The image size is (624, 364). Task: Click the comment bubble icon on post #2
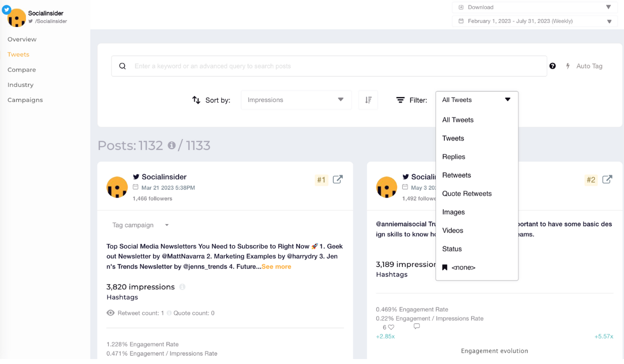coord(417,326)
